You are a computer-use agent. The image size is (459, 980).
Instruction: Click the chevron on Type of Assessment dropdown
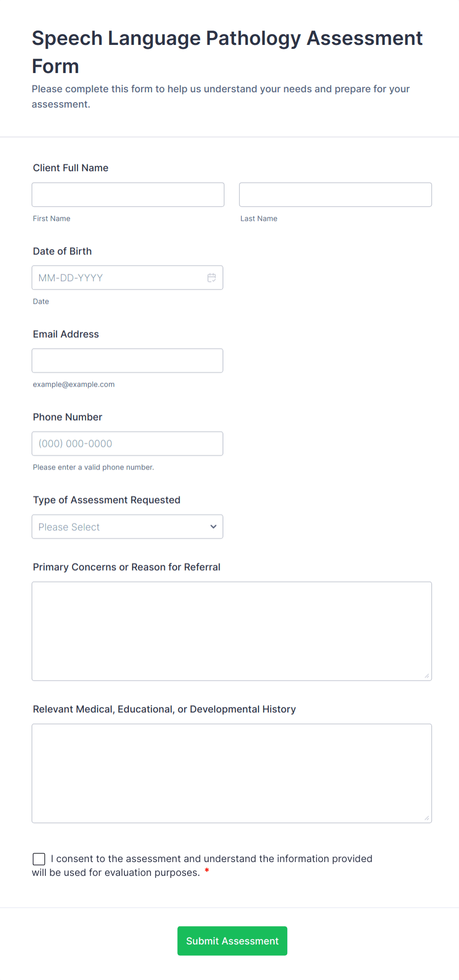tap(213, 526)
